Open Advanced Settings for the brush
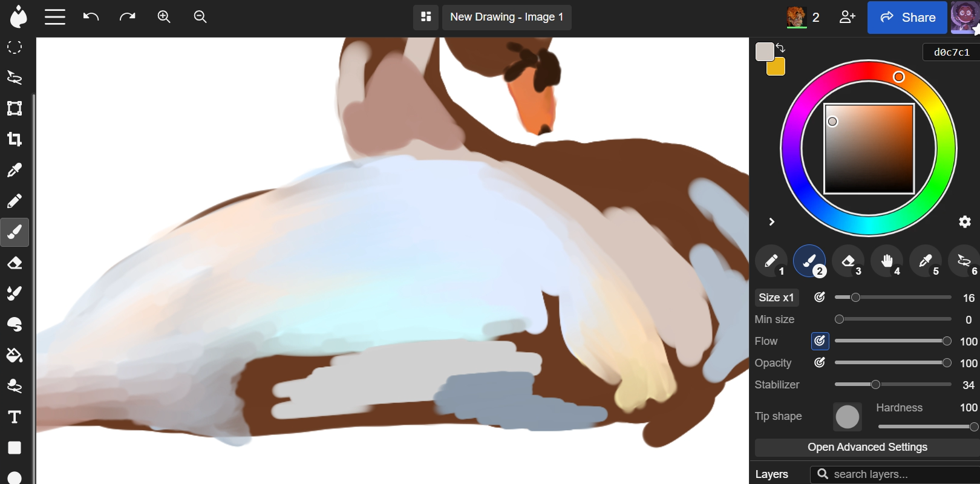980x484 pixels. click(x=867, y=447)
